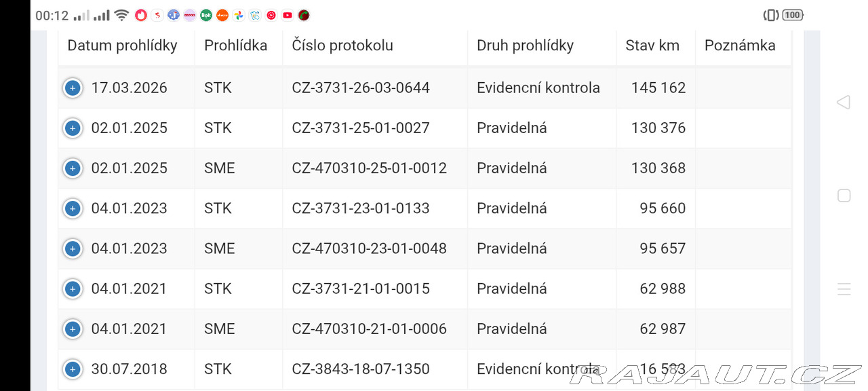The height and width of the screenshot is (391, 868).
Task: Open Android recent apps menu button
Action: tap(844, 289)
